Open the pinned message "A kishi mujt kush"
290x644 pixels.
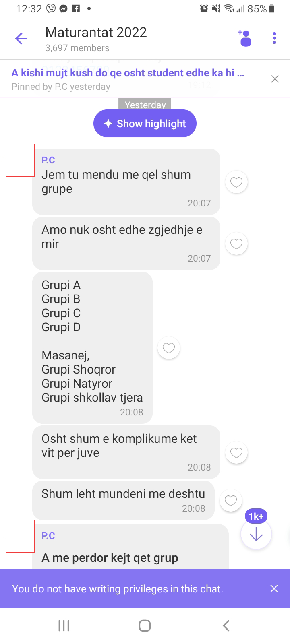pyautogui.click(x=128, y=73)
